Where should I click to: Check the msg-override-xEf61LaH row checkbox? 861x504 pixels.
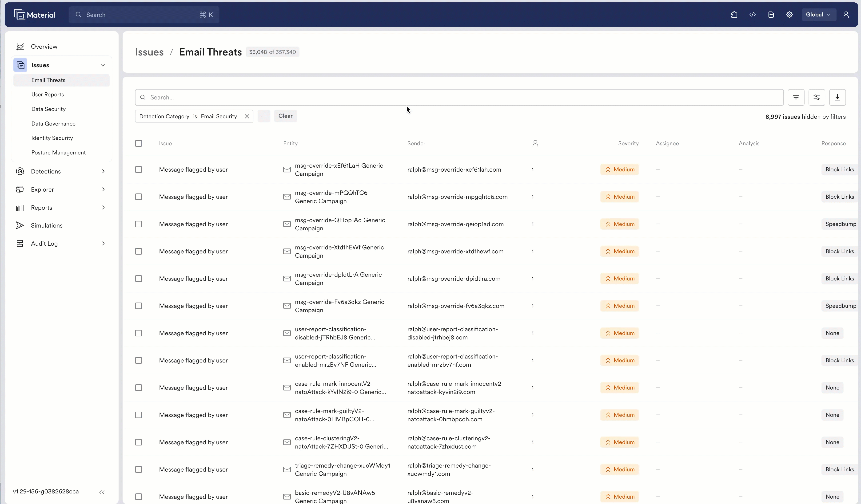[x=138, y=169]
